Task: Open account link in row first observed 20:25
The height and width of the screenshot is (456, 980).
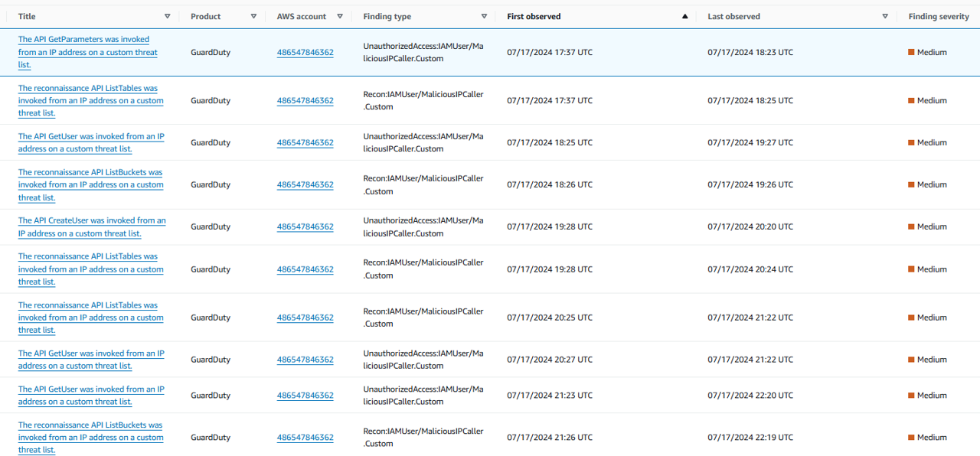Action: pyautogui.click(x=305, y=318)
